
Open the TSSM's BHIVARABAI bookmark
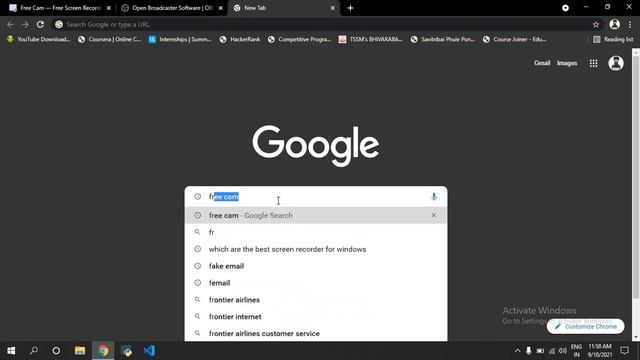371,39
